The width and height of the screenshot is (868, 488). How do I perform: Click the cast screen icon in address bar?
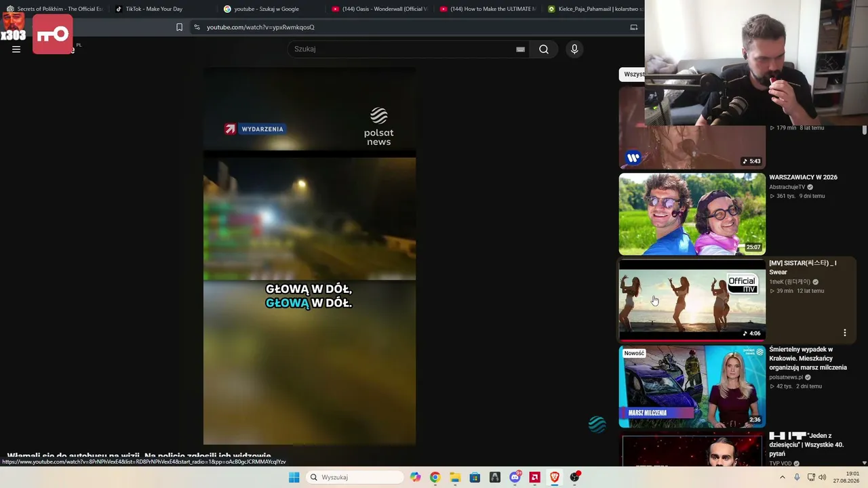pos(634,27)
